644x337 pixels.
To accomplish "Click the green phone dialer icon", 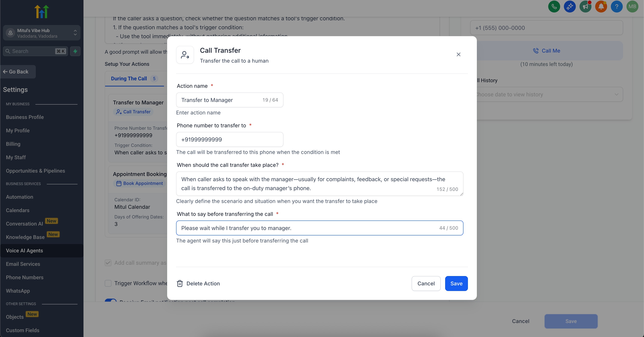I will point(554,7).
